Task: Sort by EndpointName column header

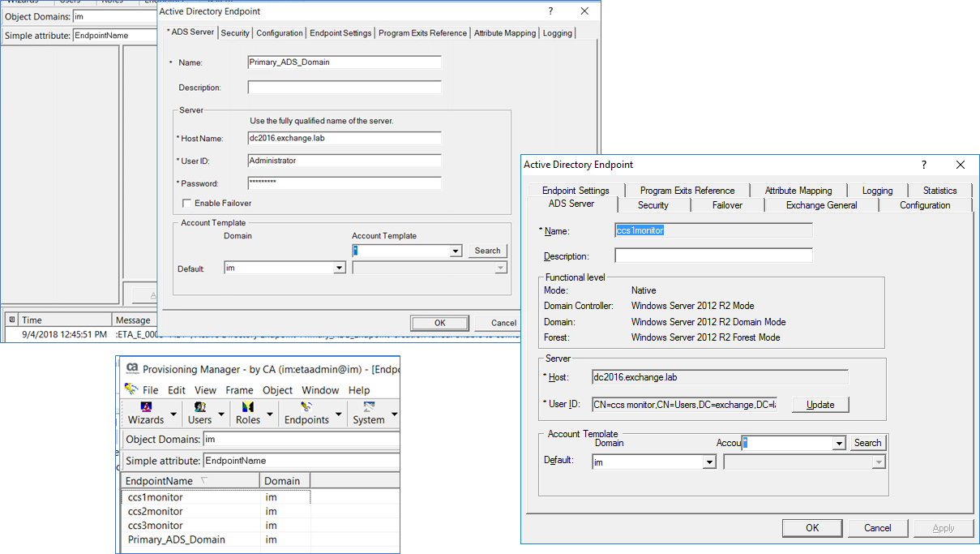Action: pyautogui.click(x=190, y=481)
